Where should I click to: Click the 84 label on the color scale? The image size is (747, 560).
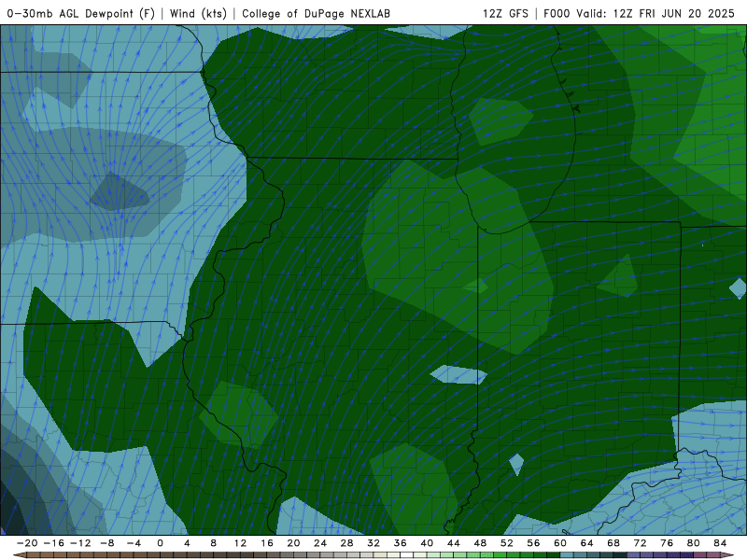coord(721,543)
